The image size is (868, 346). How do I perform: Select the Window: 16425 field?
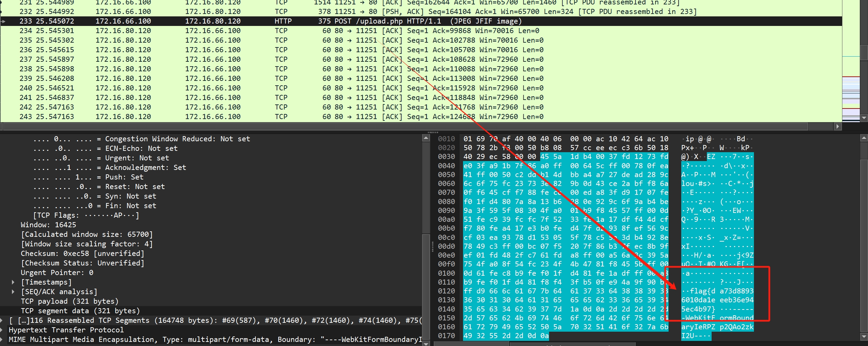pyautogui.click(x=48, y=225)
